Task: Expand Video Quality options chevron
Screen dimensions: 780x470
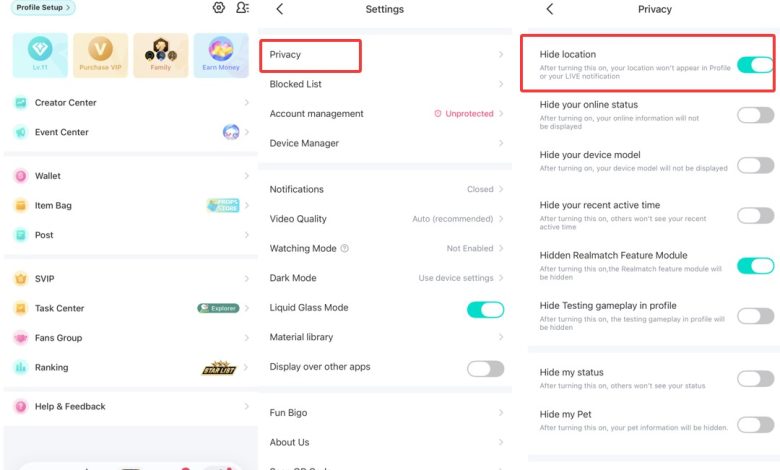Action: (x=501, y=219)
